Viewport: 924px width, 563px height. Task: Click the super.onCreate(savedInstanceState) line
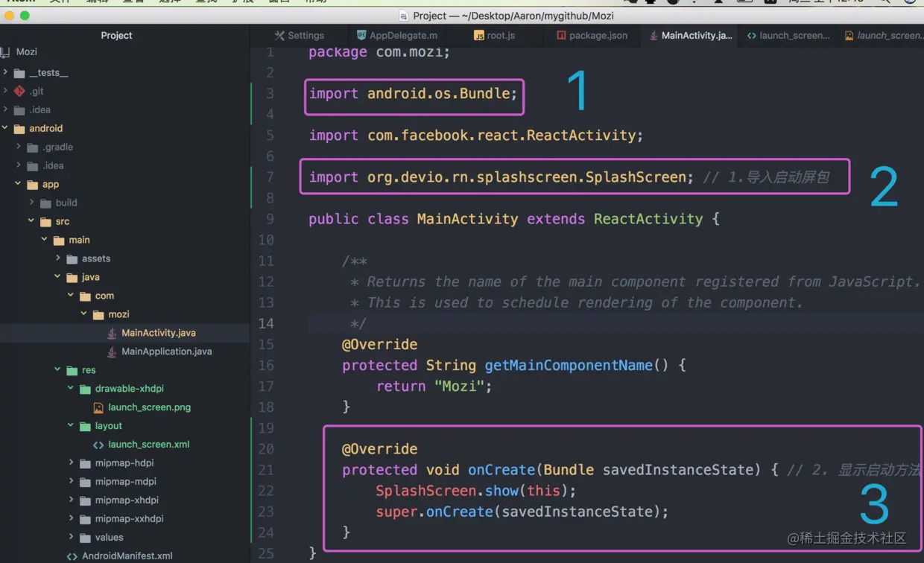(x=522, y=512)
